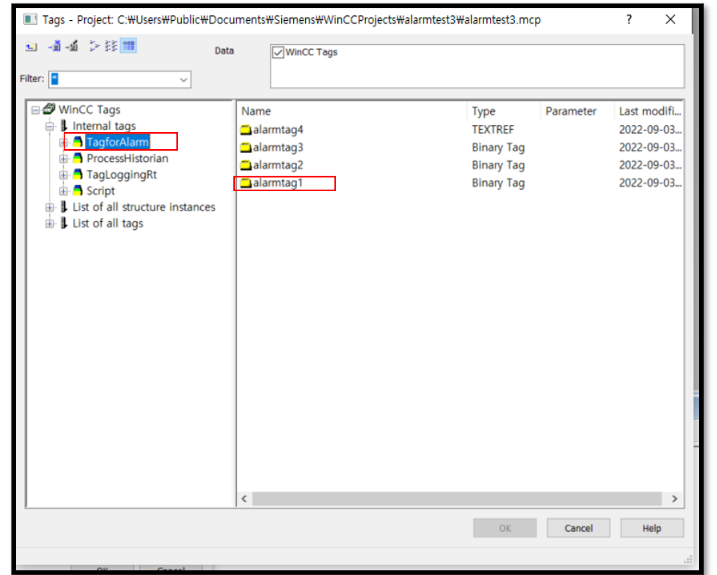This screenshot has width=717, height=575.
Task: Click the create new tag toolbar icon
Action: click(x=55, y=46)
